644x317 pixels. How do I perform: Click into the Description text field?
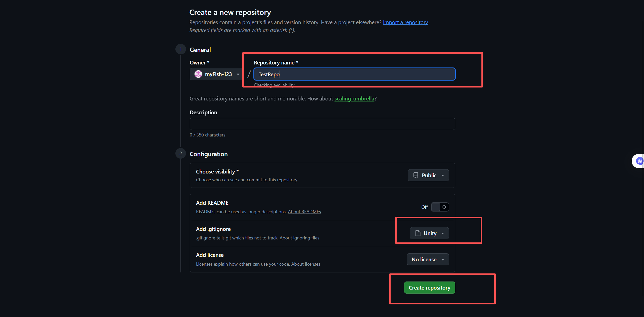click(x=322, y=124)
